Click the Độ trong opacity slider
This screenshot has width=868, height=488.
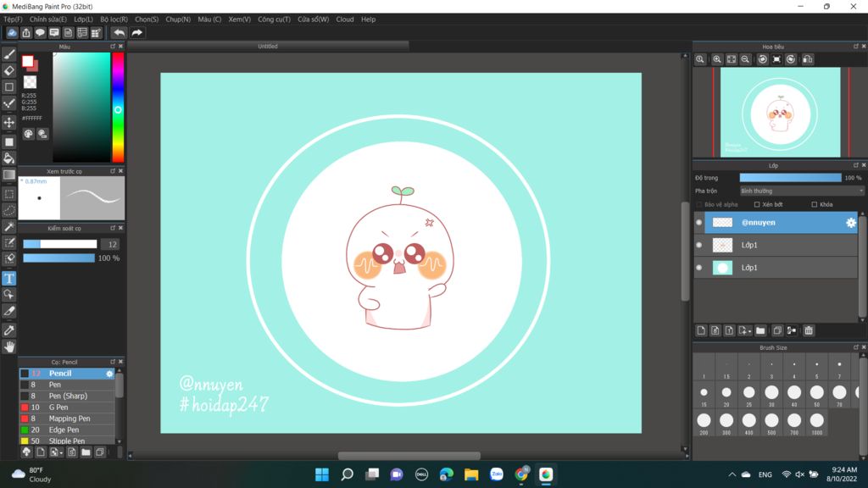click(x=790, y=178)
